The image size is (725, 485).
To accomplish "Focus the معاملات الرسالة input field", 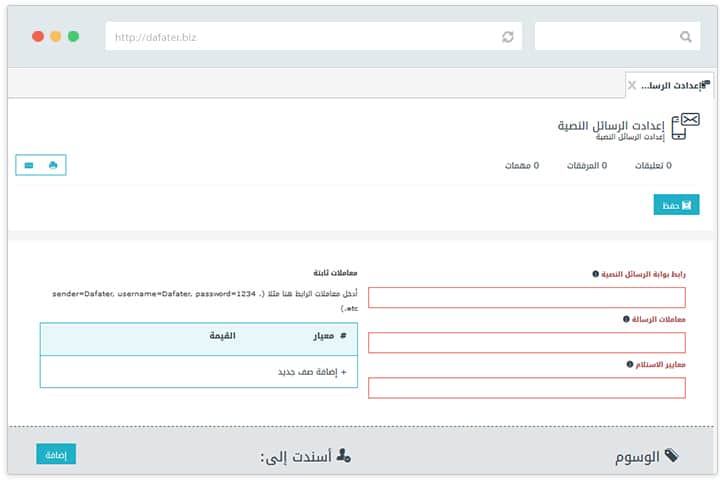I will (x=527, y=343).
